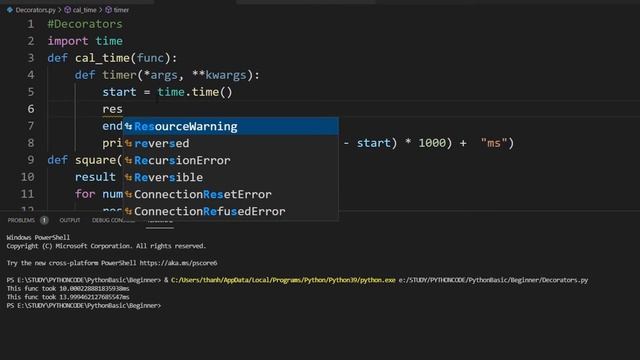640x360 pixels.
Task: Click line number 1 in the gutter
Action: pos(31,24)
